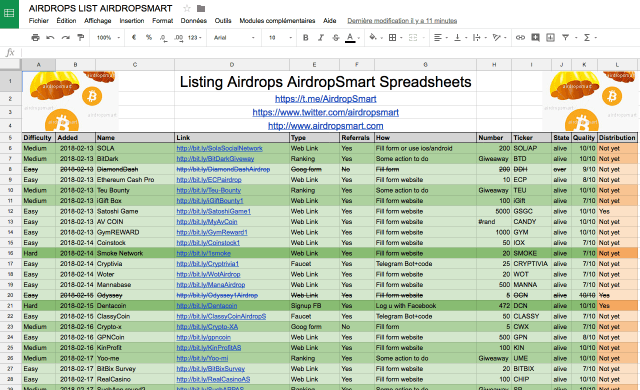This screenshot has height=390, width=640.
Task: Open the Format menu
Action: (x=162, y=21)
